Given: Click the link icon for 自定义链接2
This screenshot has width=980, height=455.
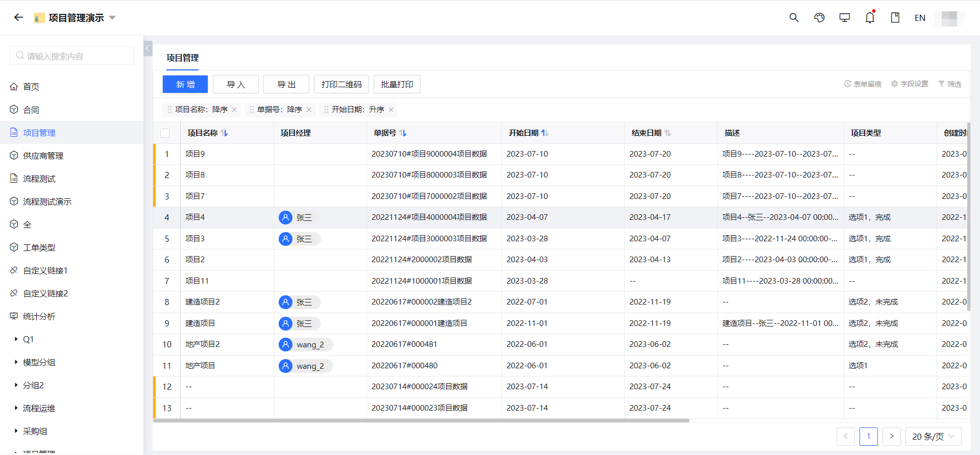Looking at the screenshot, I should click(x=14, y=293).
